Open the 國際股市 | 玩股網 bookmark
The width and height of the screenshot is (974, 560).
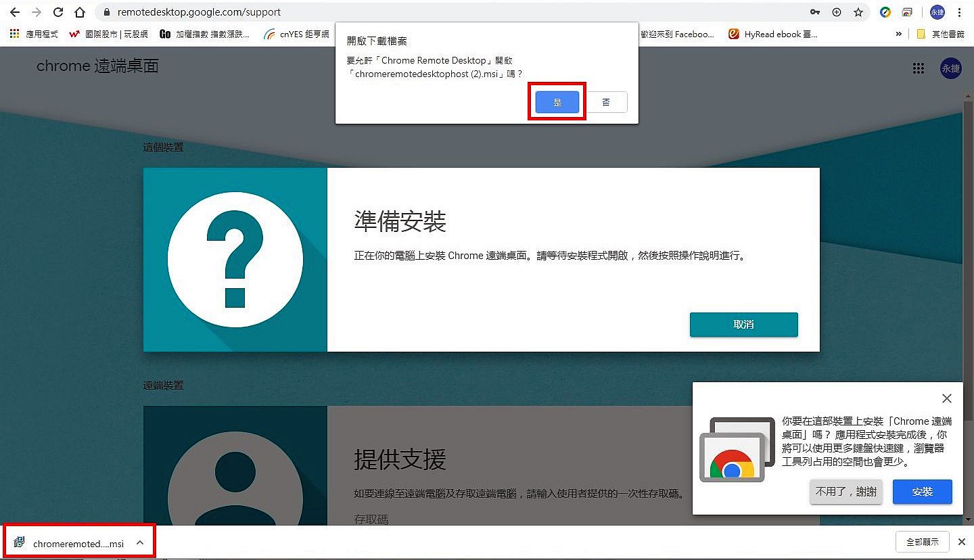click(x=108, y=34)
